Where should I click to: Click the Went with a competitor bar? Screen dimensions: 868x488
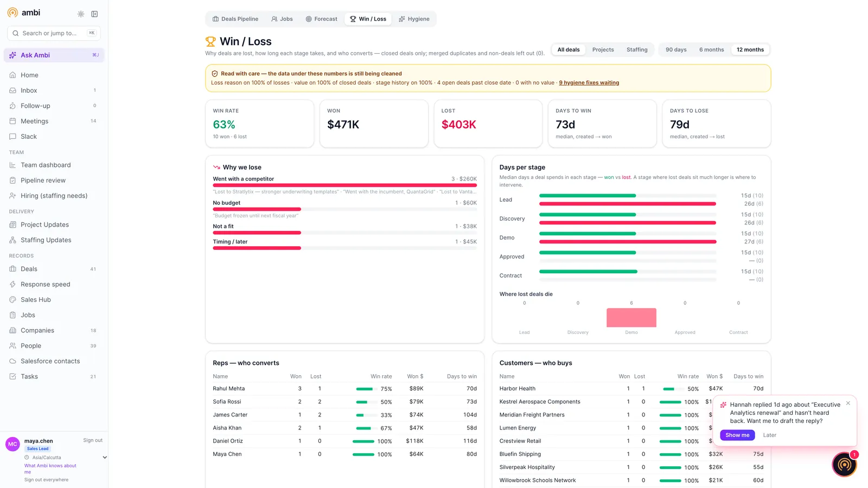[344, 185]
